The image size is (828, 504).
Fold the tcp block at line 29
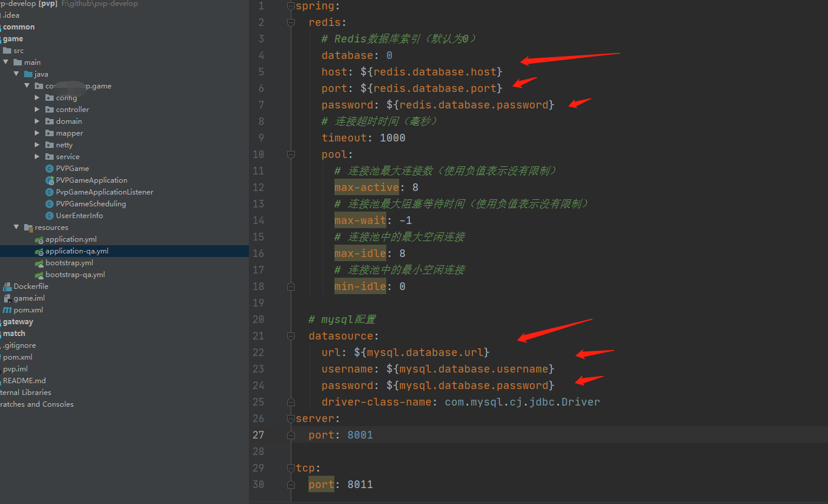click(x=291, y=468)
